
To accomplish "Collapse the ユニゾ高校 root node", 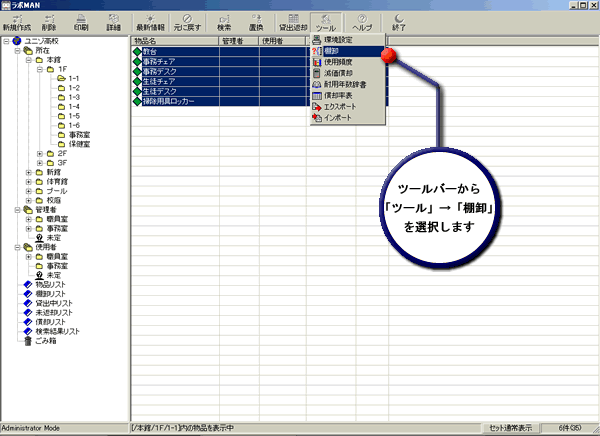I will (7, 41).
